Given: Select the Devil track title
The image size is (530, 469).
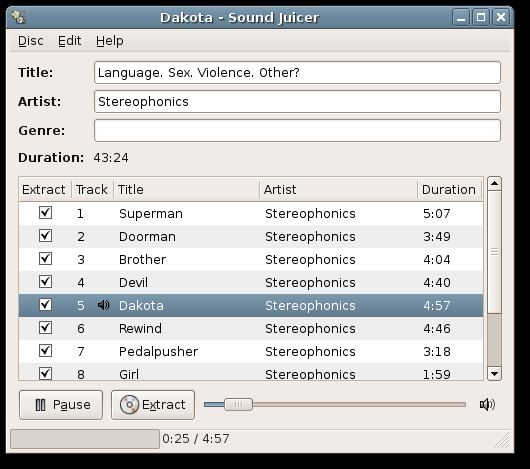Looking at the screenshot, I should point(133,282).
